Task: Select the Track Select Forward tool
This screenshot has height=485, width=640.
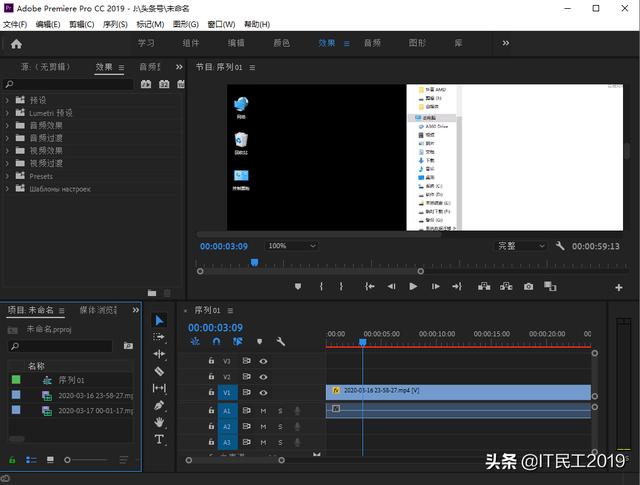Action: point(159,337)
